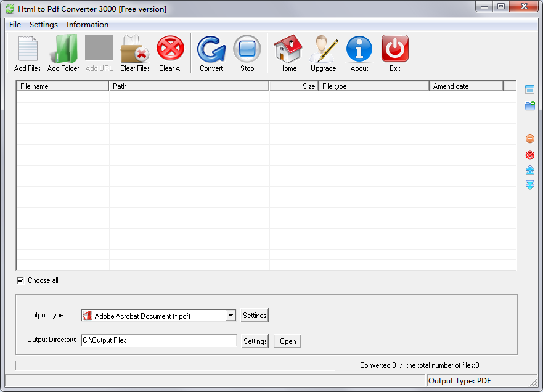
Task: Click the Output Type Settings button
Action: point(254,315)
